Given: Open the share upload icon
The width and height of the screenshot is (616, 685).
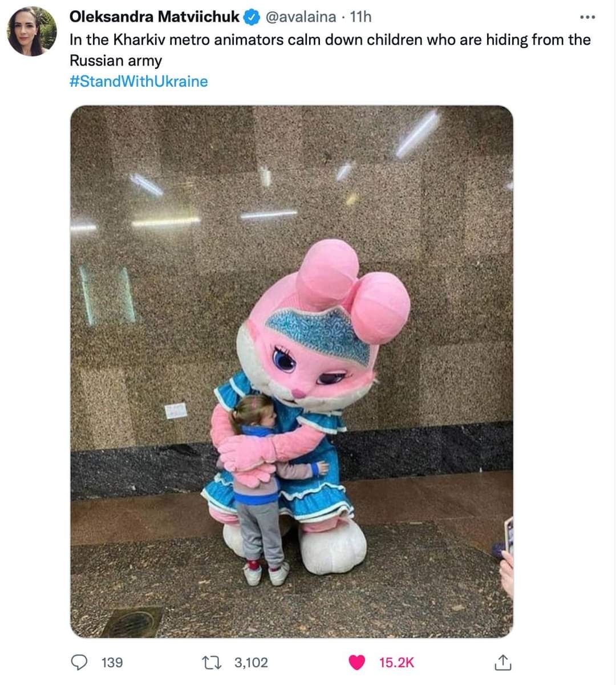Looking at the screenshot, I should click(501, 662).
